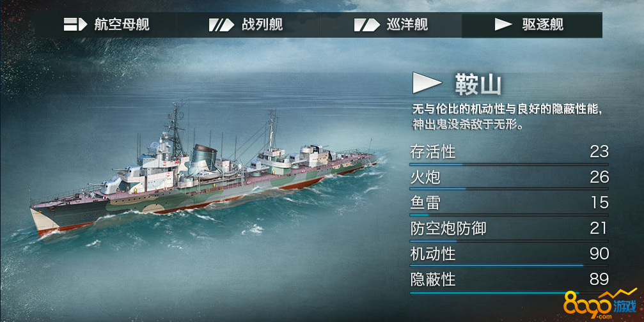Open the 巡洋舰 tab

pos(390,25)
